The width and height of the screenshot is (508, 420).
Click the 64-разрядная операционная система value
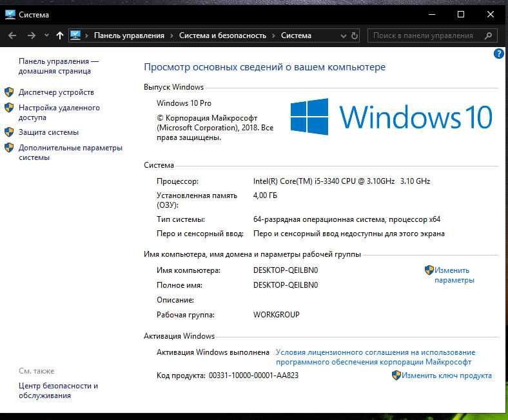[x=347, y=219]
